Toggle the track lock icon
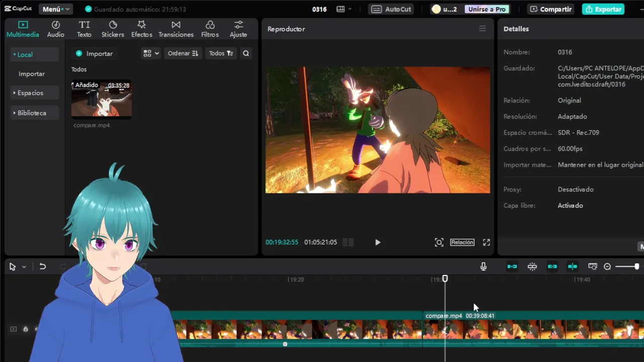 tap(25, 329)
